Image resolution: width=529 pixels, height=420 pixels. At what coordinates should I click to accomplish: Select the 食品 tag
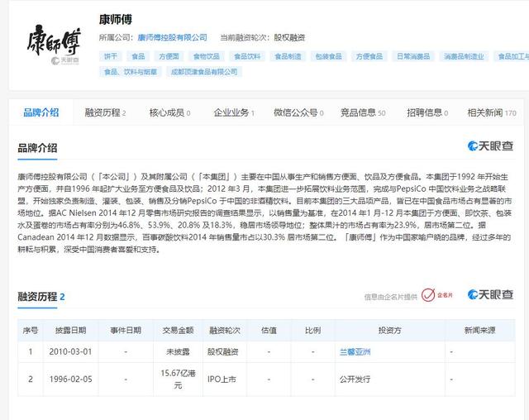[x=138, y=56]
